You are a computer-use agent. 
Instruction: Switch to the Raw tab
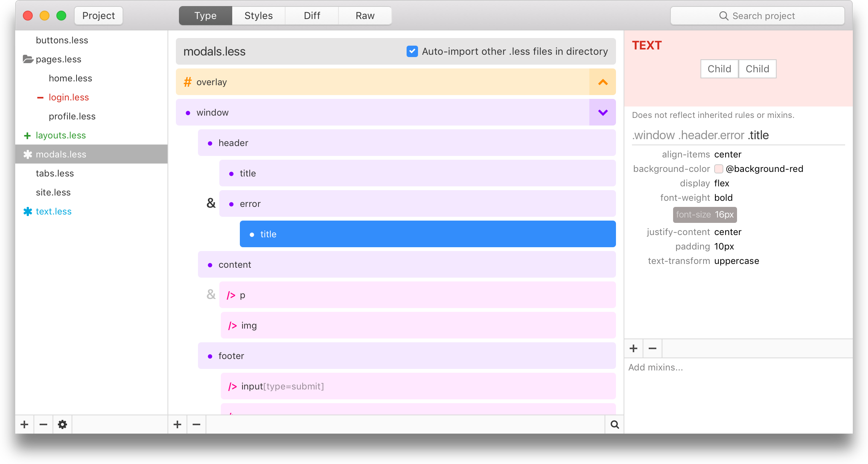click(365, 16)
